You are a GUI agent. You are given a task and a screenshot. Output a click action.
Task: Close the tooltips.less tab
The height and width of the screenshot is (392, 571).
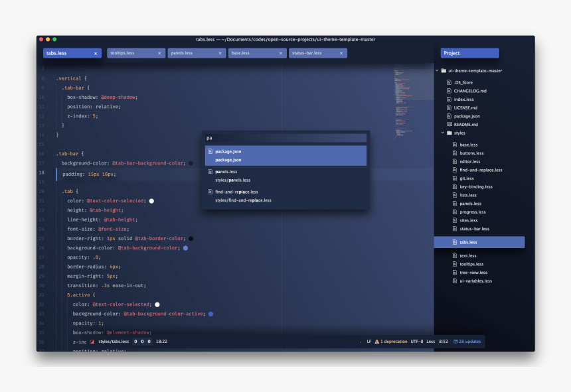[159, 54]
